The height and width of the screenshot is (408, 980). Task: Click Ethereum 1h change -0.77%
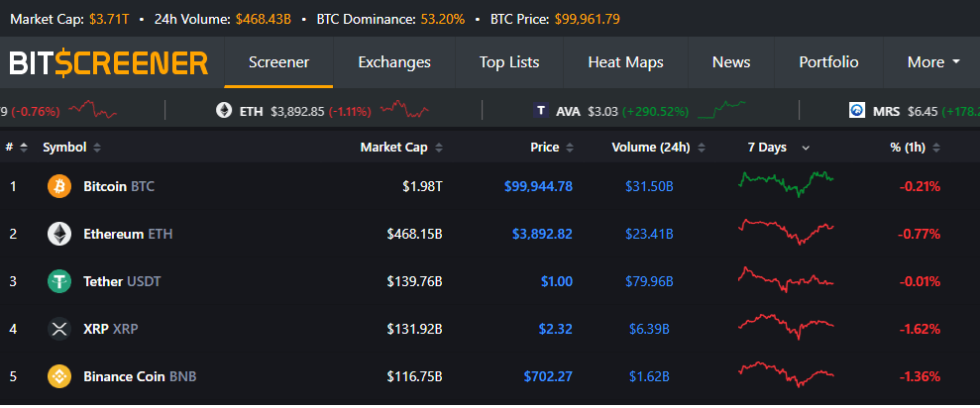[x=920, y=234]
